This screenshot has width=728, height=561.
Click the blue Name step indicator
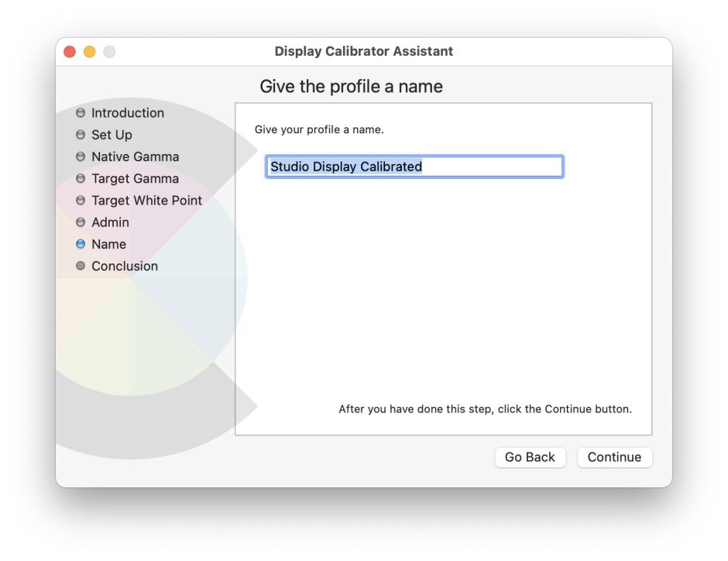pos(81,244)
